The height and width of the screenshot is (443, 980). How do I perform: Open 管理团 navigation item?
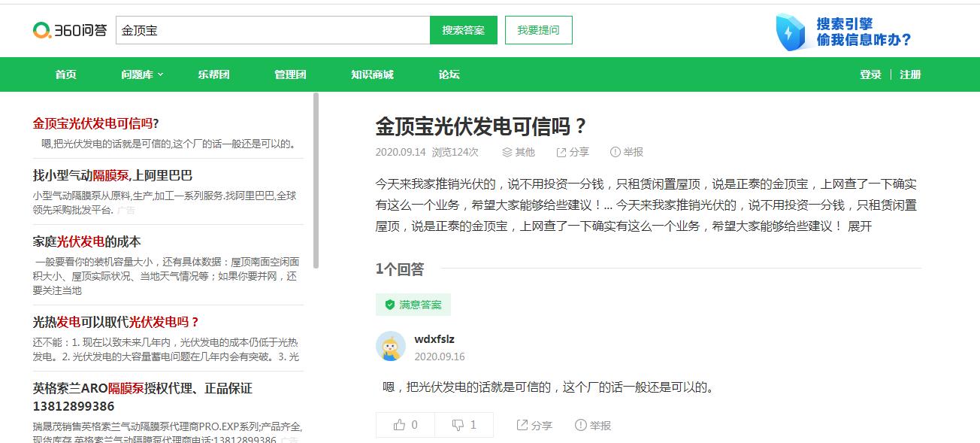[x=290, y=74]
